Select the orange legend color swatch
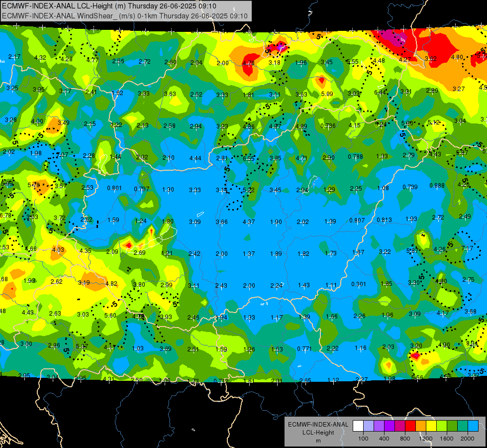This screenshot has height=448, width=487. click(421, 426)
